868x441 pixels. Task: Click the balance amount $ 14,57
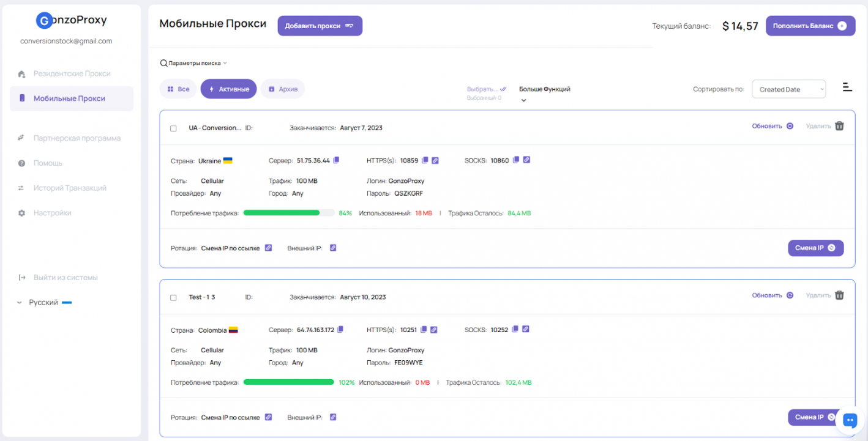(740, 26)
